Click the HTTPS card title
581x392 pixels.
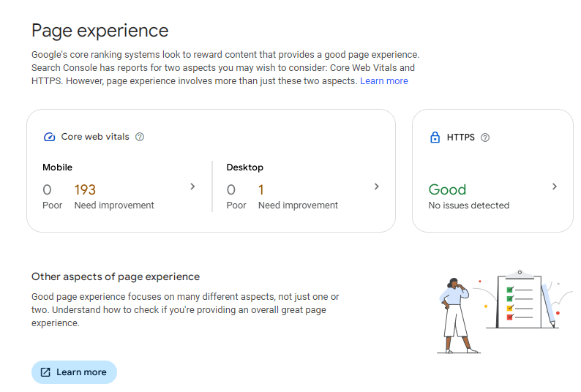460,137
